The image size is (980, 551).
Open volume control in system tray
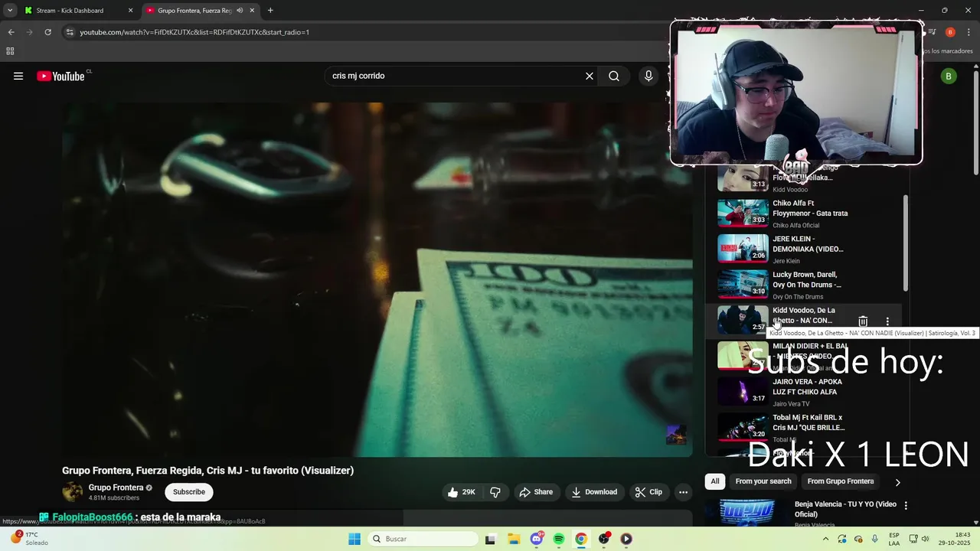coord(925,539)
